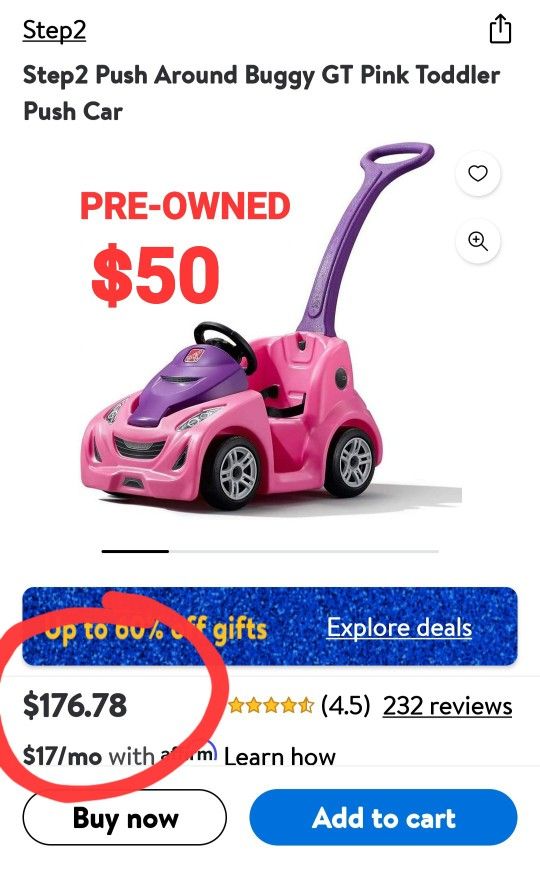Click the product title Step2 Push Around Buggy
540x884 pixels.
(262, 92)
